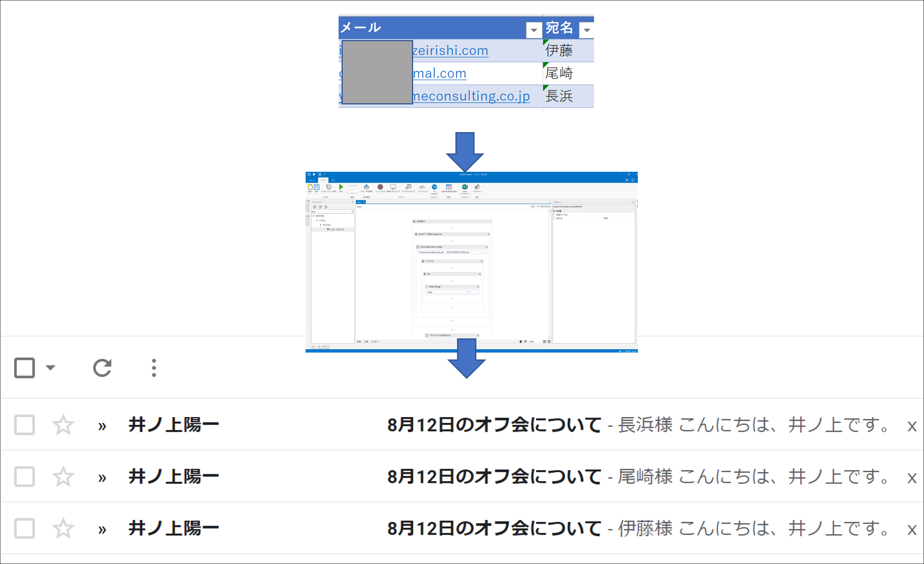
Task: Click the quick-access stop icon in UiPath title bar
Action: pyautogui.click(x=320, y=174)
